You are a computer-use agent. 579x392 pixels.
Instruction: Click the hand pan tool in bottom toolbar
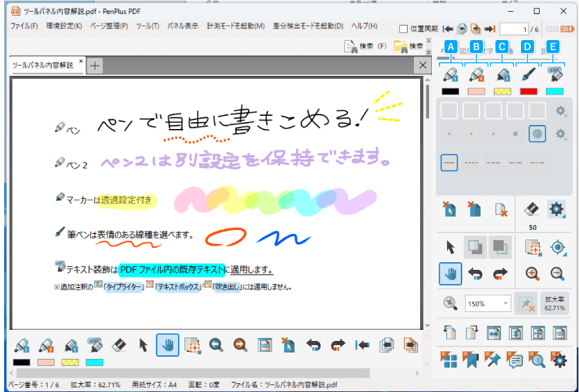(168, 345)
